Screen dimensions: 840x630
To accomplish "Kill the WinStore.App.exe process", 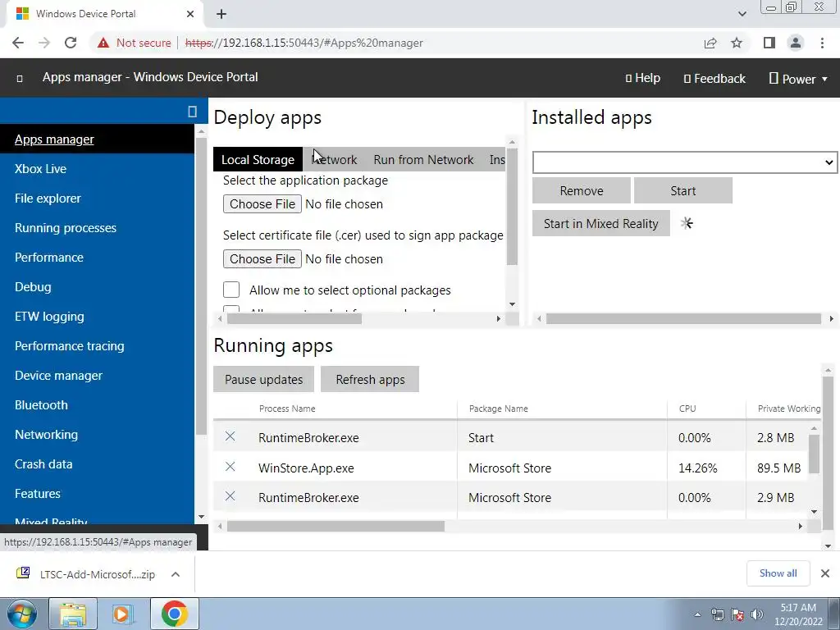I will point(231,467).
